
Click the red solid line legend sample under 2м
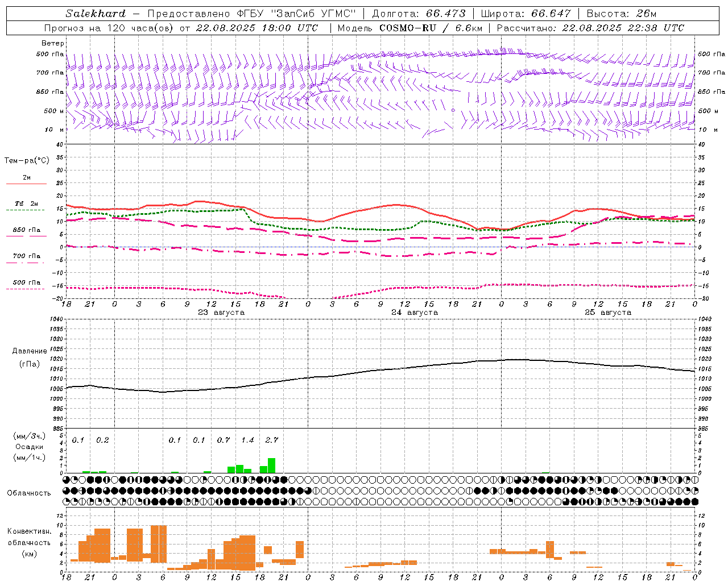pyautogui.click(x=27, y=184)
